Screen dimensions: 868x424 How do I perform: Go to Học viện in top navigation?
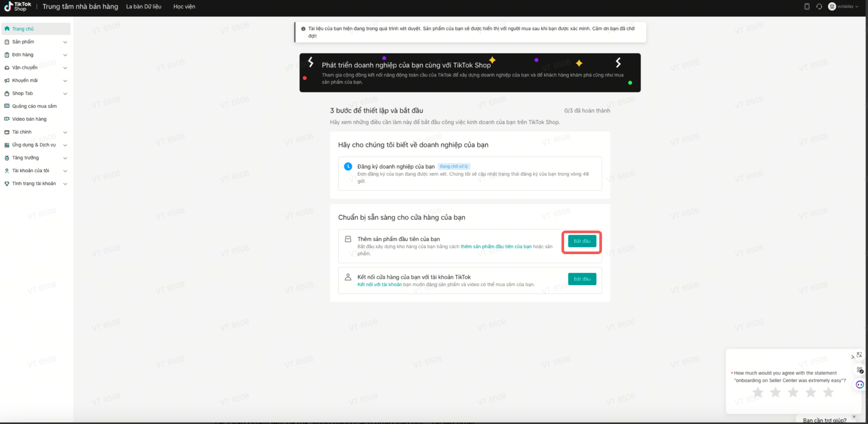[184, 6]
